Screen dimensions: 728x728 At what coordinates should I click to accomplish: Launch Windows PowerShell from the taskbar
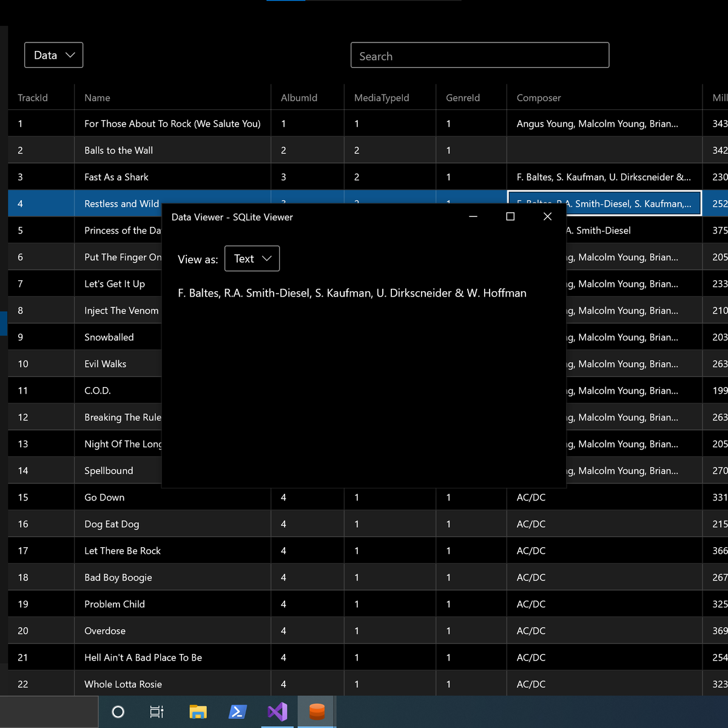237,711
